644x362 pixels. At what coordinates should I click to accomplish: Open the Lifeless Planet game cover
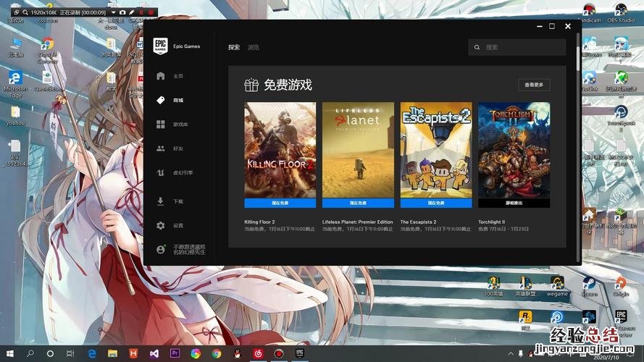(358, 150)
